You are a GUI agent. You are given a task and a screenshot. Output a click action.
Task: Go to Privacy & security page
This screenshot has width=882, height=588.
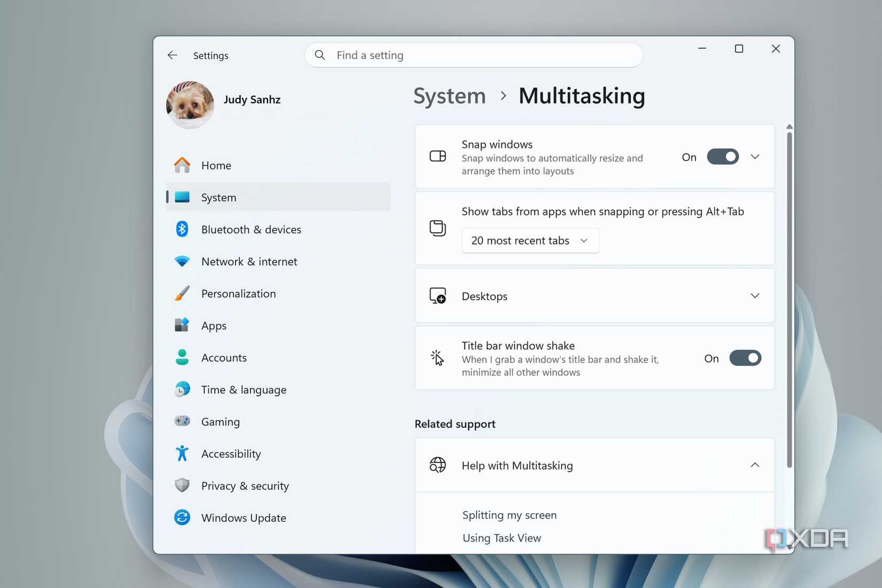(278, 485)
